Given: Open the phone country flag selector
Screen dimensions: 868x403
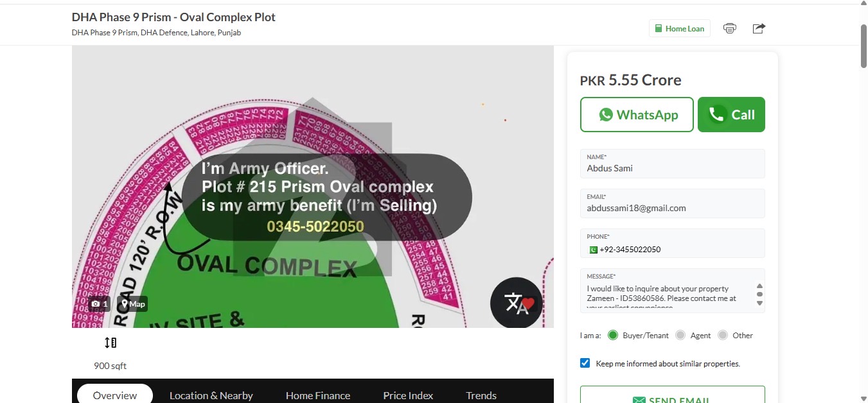Looking at the screenshot, I should click(592, 250).
